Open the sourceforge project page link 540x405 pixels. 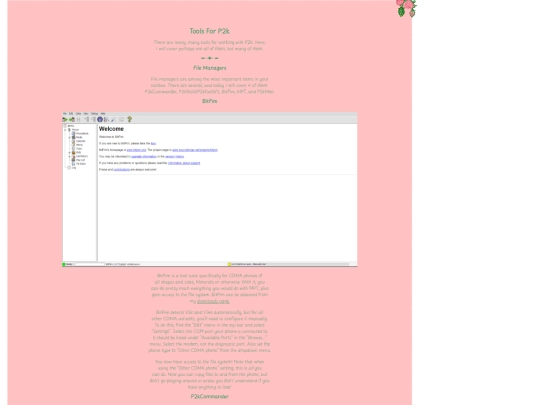click(x=195, y=150)
